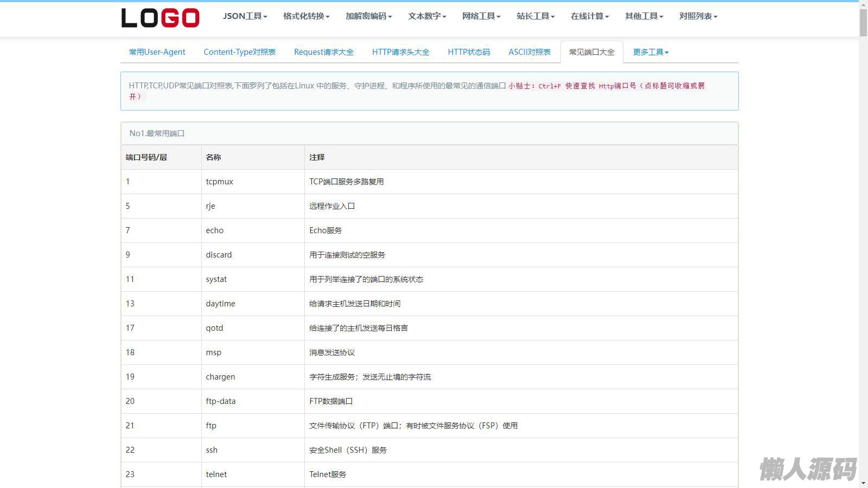Viewport: 868px width, 488px height.
Task: Open the 对照列表 menu
Action: tap(698, 16)
